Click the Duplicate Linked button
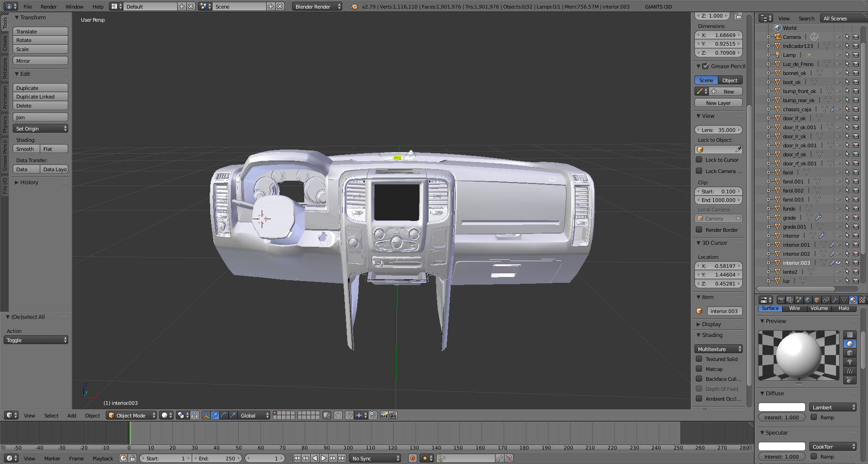The height and width of the screenshot is (464, 868). [x=40, y=97]
